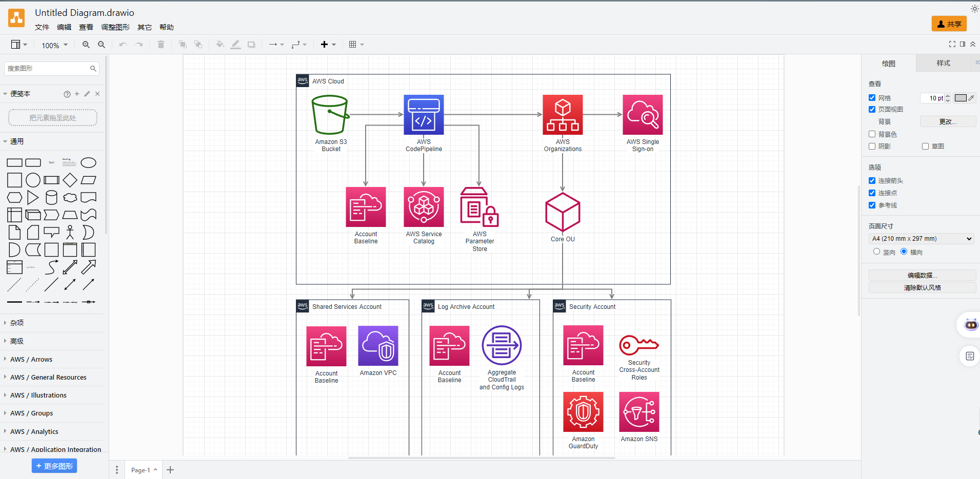Open the 调整图形 menu
Image resolution: width=980 pixels, height=479 pixels.
[x=115, y=27]
